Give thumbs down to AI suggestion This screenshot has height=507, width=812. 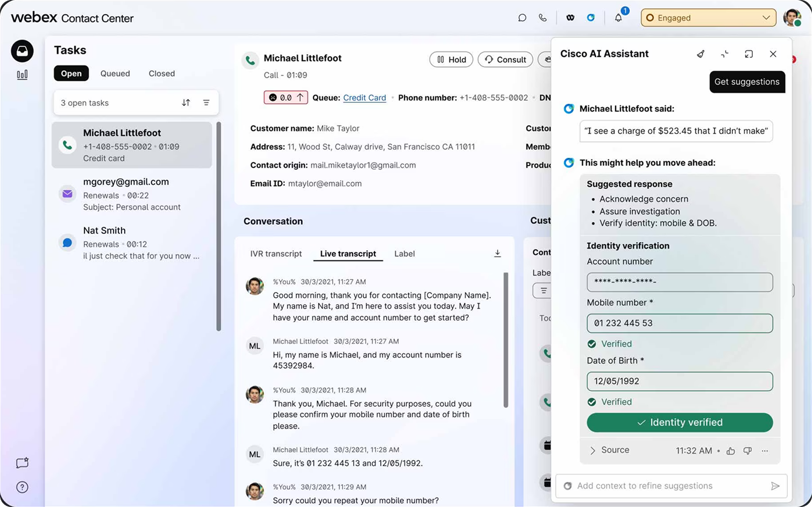tap(748, 451)
